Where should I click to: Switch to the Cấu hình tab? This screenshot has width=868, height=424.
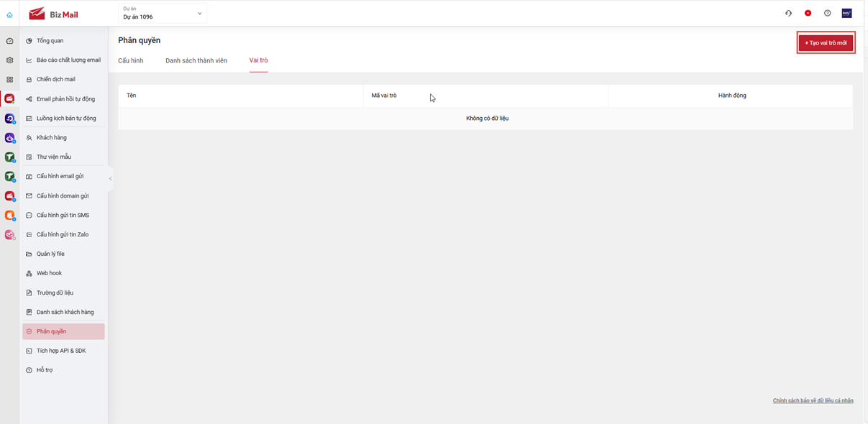click(x=131, y=60)
